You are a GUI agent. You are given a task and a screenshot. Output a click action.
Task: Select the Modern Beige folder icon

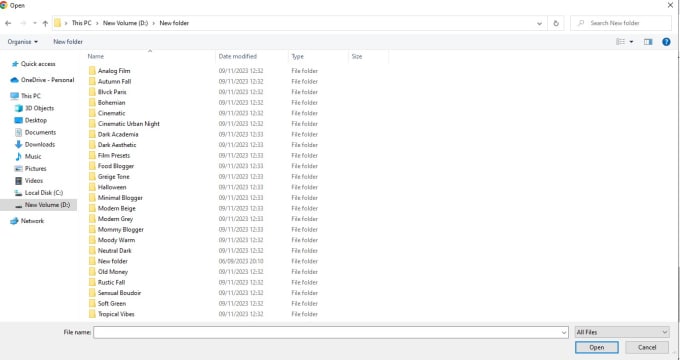pyautogui.click(x=92, y=208)
